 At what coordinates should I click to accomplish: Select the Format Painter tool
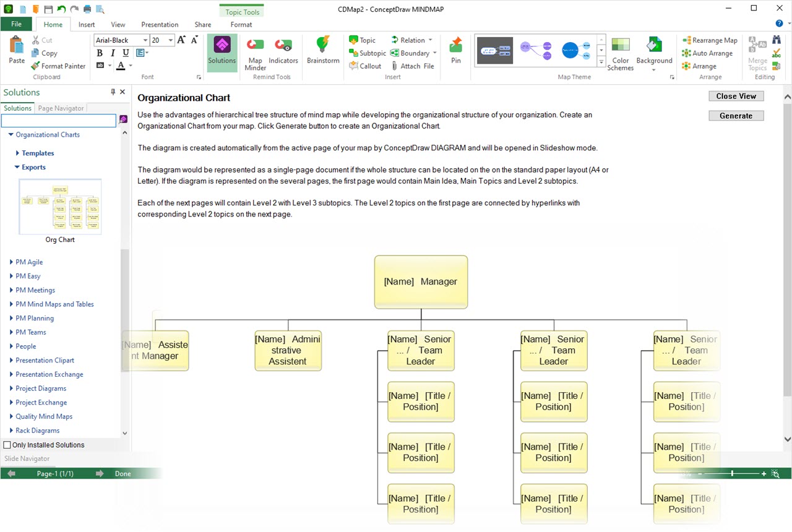tap(58, 66)
